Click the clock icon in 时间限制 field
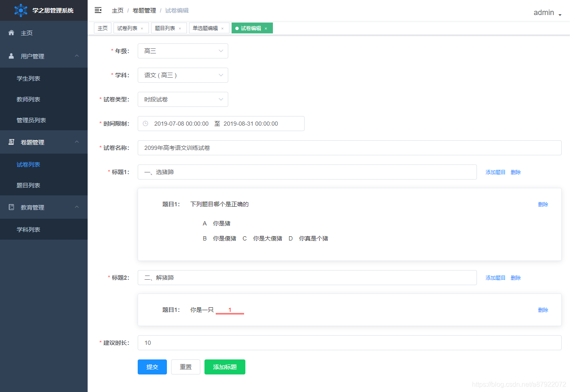 [146, 124]
